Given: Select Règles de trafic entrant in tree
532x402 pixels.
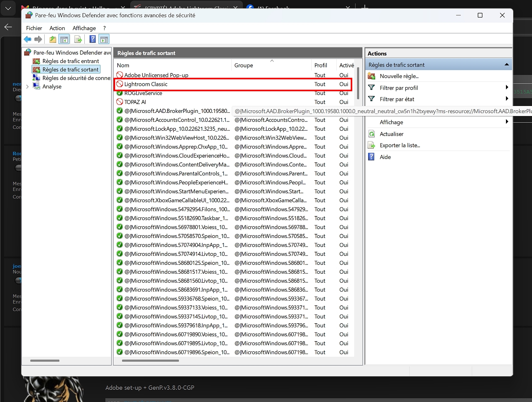Looking at the screenshot, I should click(x=71, y=61).
